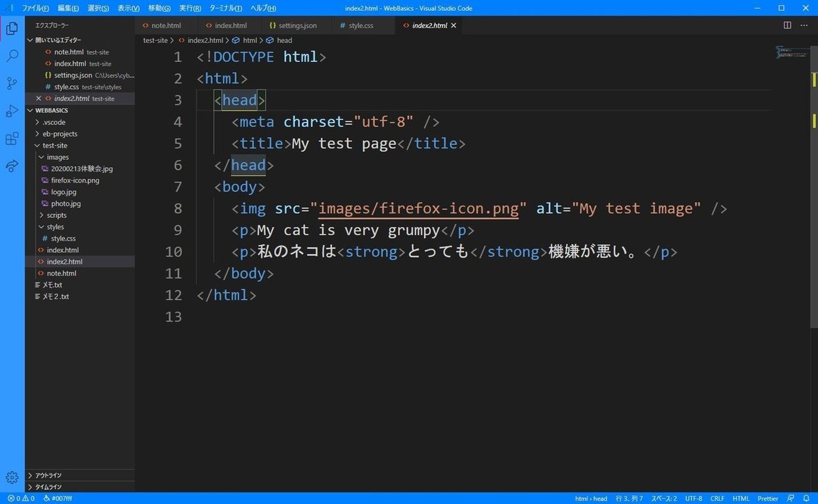The height and width of the screenshot is (504, 818).
Task: Click CRLF in the status bar
Action: (x=716, y=498)
